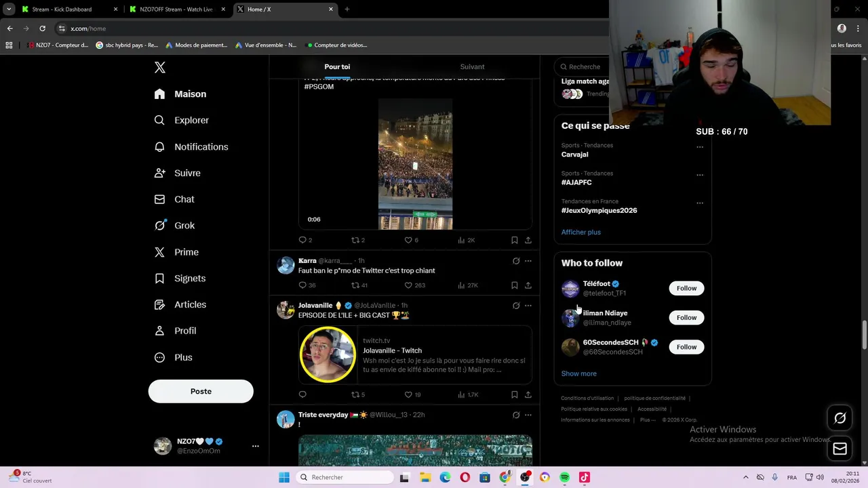
Task: Click Afficher plus under trends
Action: pos(580,232)
